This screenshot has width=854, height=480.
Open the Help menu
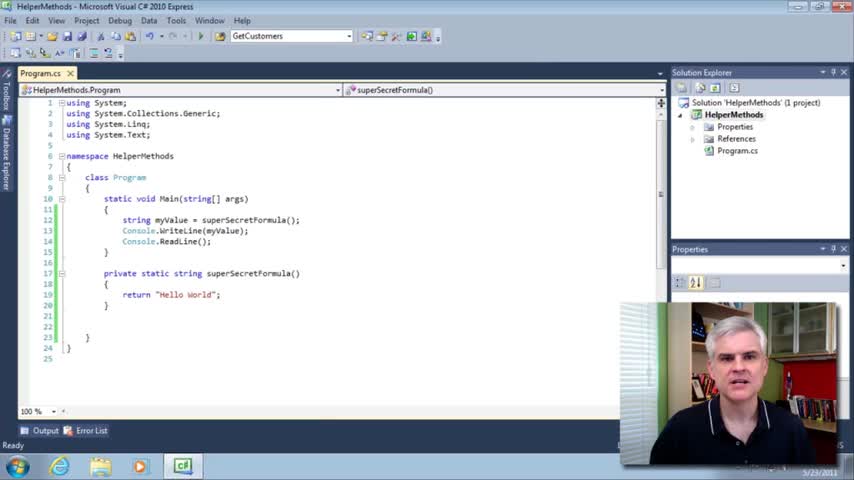tap(242, 21)
